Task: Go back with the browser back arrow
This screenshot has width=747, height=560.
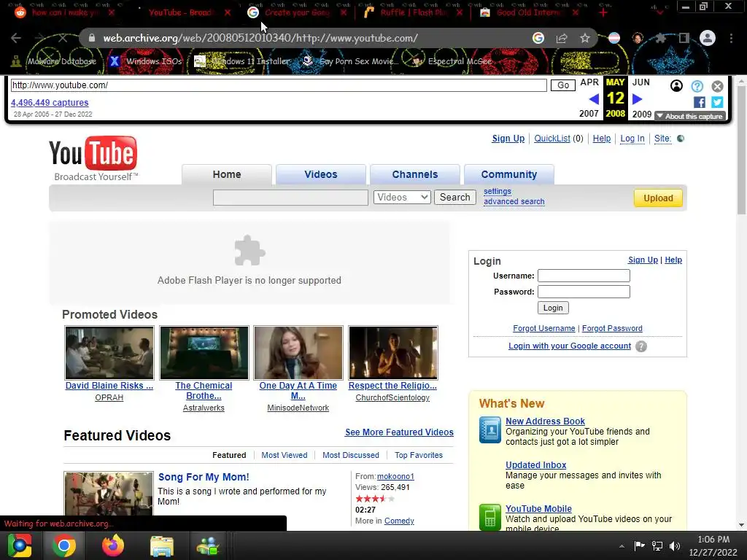Action: [x=16, y=38]
